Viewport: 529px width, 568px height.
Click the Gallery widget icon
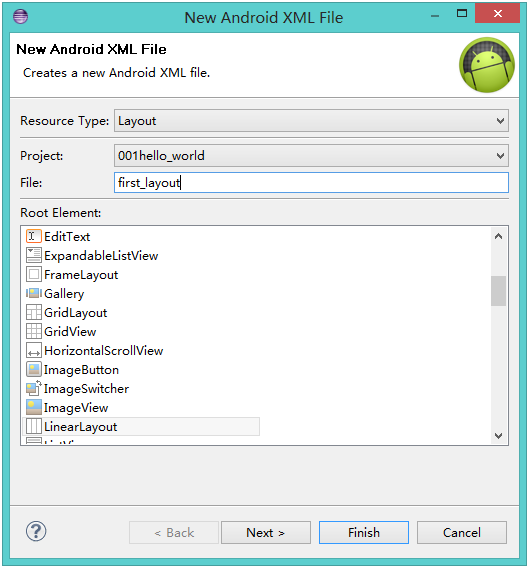click(x=34, y=293)
